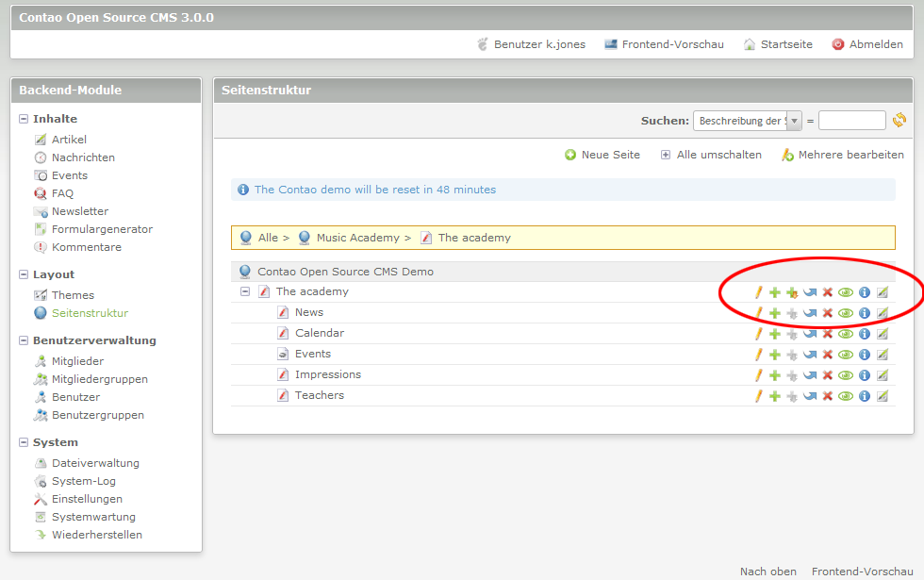Collapse the System module group

pos(24,442)
